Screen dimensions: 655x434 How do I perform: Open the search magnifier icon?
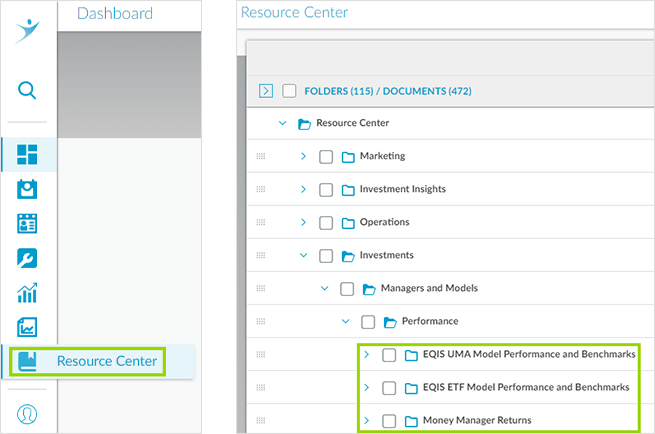[x=27, y=90]
